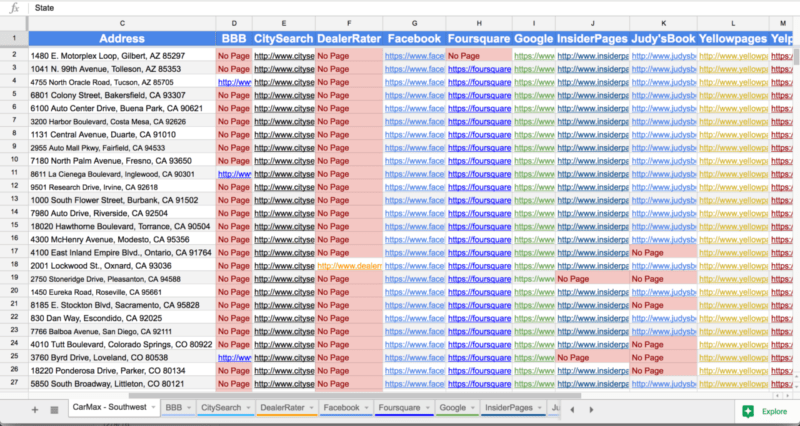
Task: Click Judy'sBook No Page cell, Sacramento row
Action: coord(663,305)
